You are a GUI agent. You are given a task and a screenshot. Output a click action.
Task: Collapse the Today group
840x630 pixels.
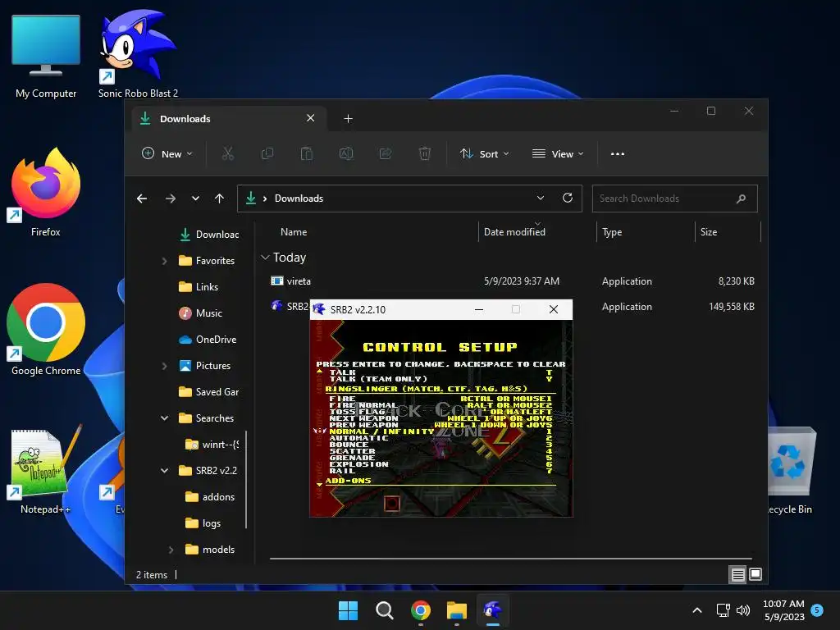click(265, 258)
